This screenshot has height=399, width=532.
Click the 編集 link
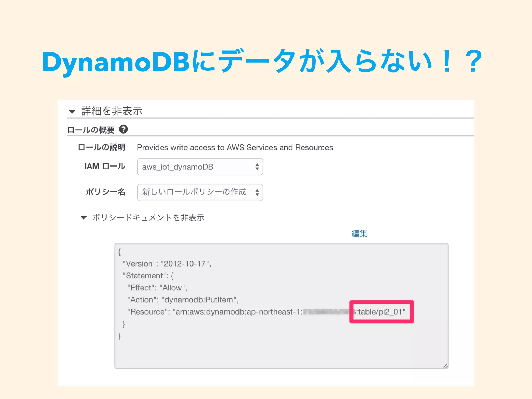359,234
